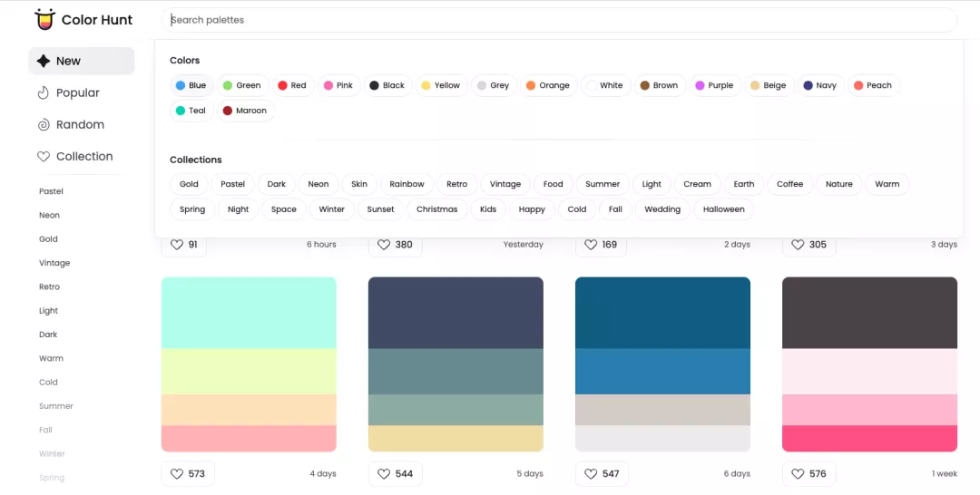Select the Cream collection tag
This screenshot has height=495, width=980.
[x=698, y=184]
